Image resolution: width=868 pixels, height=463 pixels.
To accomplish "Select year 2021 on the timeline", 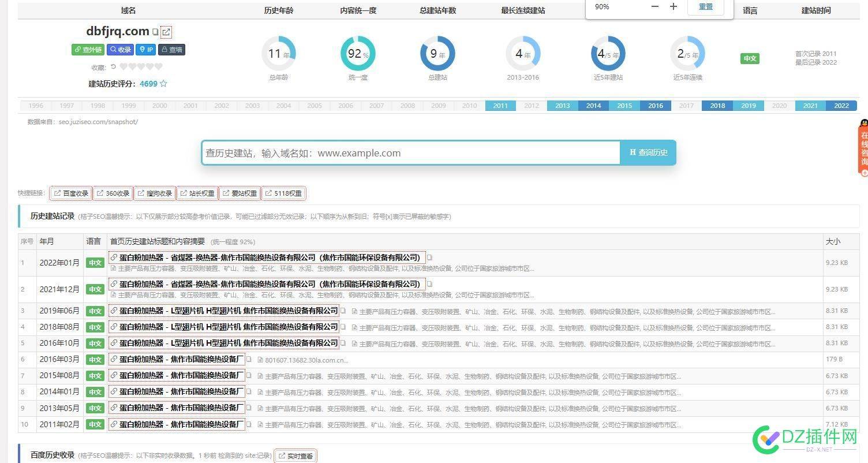I will coord(810,106).
